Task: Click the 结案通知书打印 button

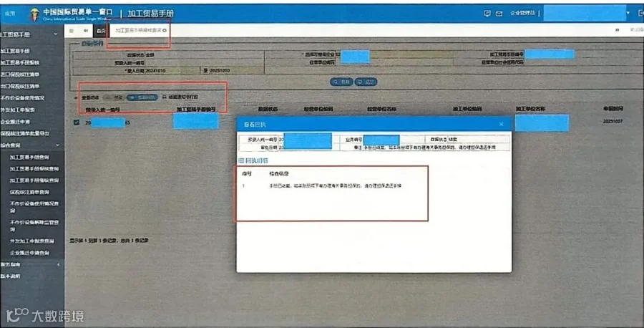Action: (x=180, y=97)
